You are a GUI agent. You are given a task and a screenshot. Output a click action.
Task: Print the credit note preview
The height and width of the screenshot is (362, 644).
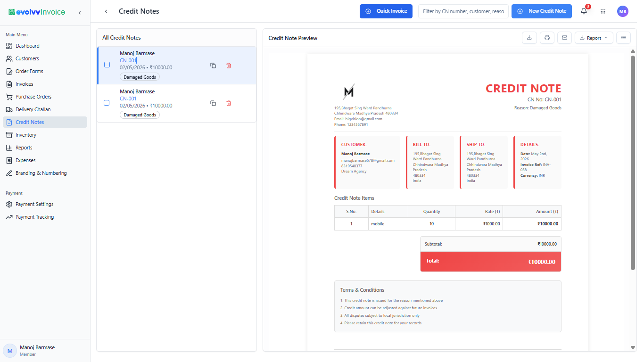point(547,38)
